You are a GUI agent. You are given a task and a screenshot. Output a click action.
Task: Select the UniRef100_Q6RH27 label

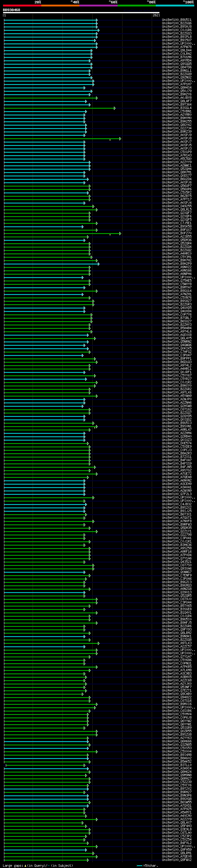tap(176, 778)
